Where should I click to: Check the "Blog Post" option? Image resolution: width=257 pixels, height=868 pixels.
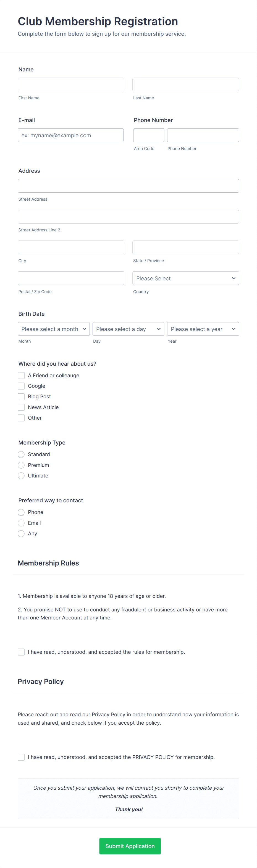coord(21,396)
